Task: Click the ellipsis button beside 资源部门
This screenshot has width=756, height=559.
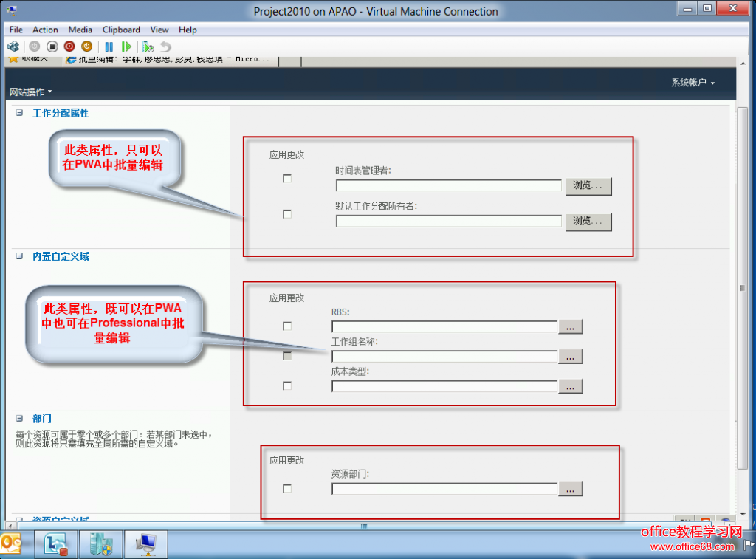Action: pos(571,489)
